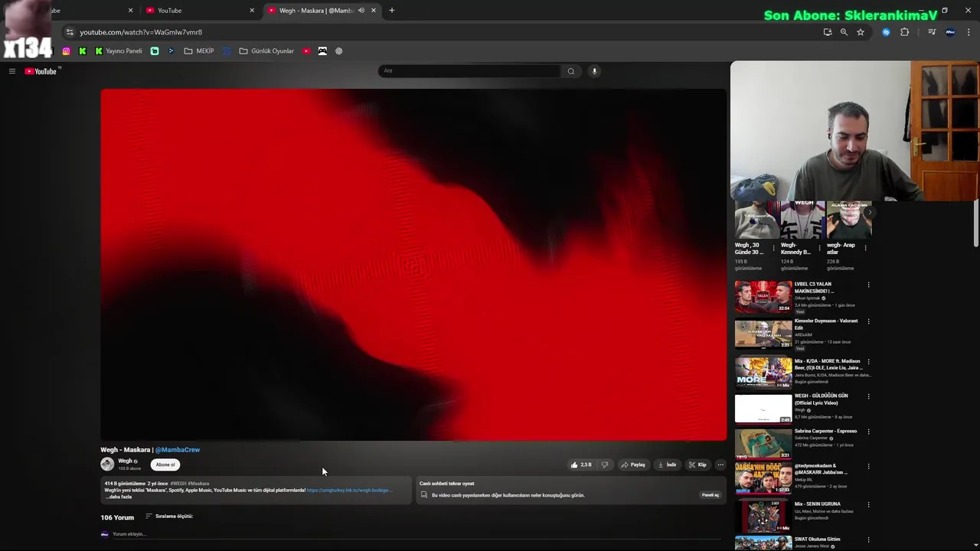Like the video with thumbs up
This screenshot has width=980, height=551.
[581, 465]
